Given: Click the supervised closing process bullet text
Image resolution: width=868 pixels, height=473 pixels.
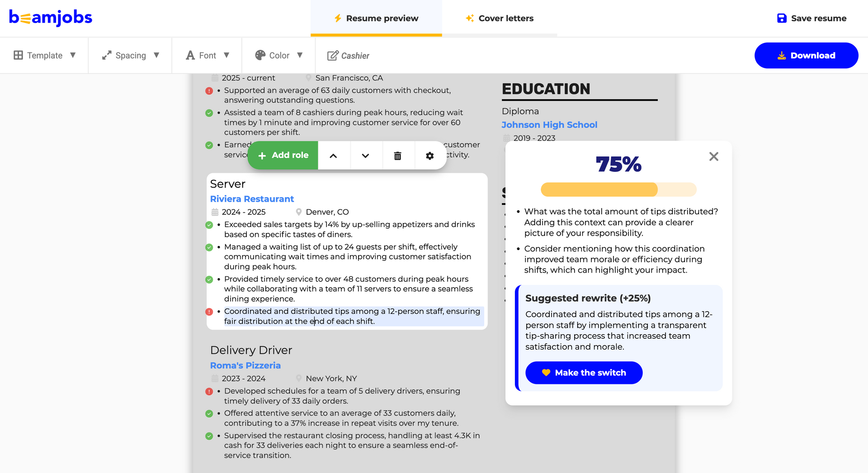Looking at the screenshot, I should [x=352, y=445].
